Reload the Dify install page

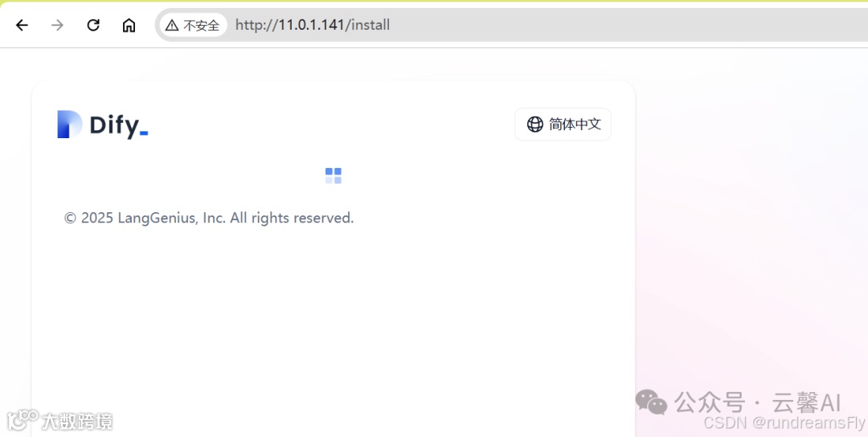[x=93, y=25]
